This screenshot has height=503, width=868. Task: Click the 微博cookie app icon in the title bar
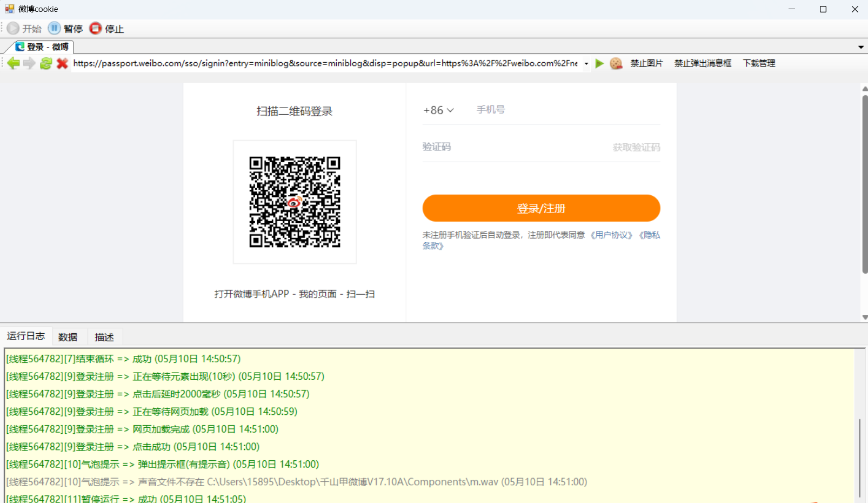point(9,9)
